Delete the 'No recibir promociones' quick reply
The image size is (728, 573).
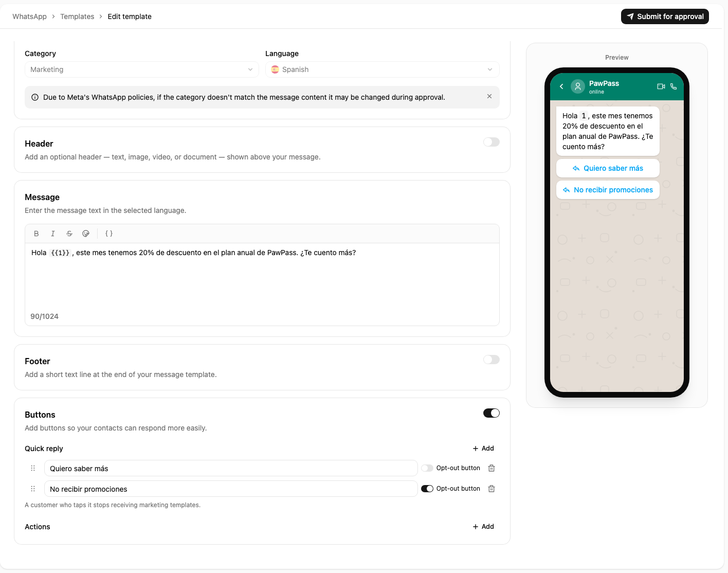(492, 489)
